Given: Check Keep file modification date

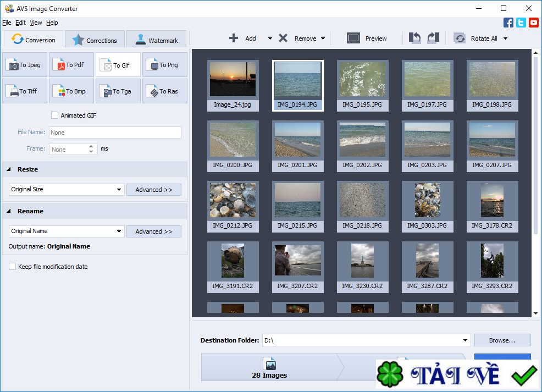Looking at the screenshot, I should tap(12, 266).
